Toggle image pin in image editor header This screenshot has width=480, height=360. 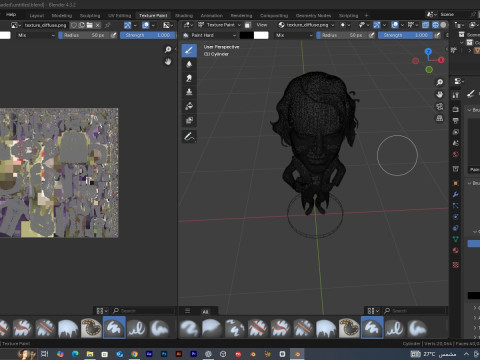tap(108, 25)
